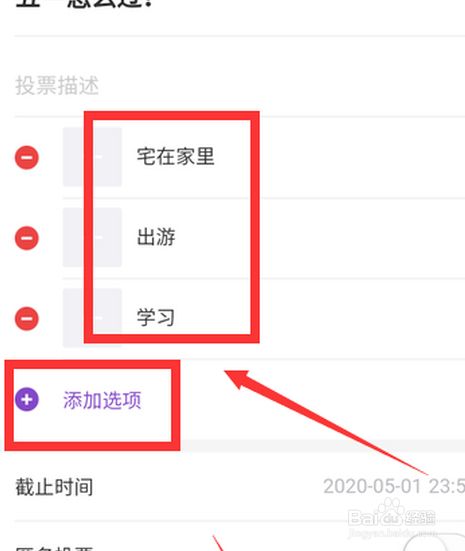
Task: Tap the 添加选项 purple link
Action: [x=102, y=400]
